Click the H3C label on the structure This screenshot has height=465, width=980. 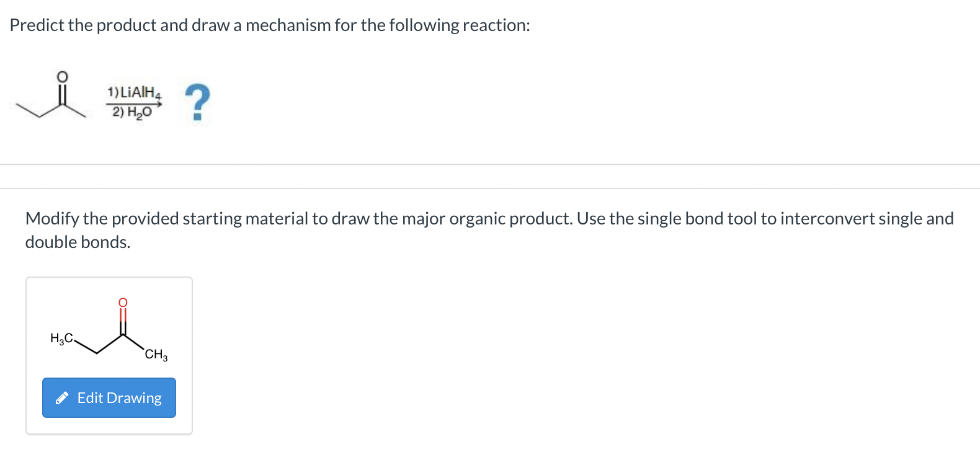61,338
